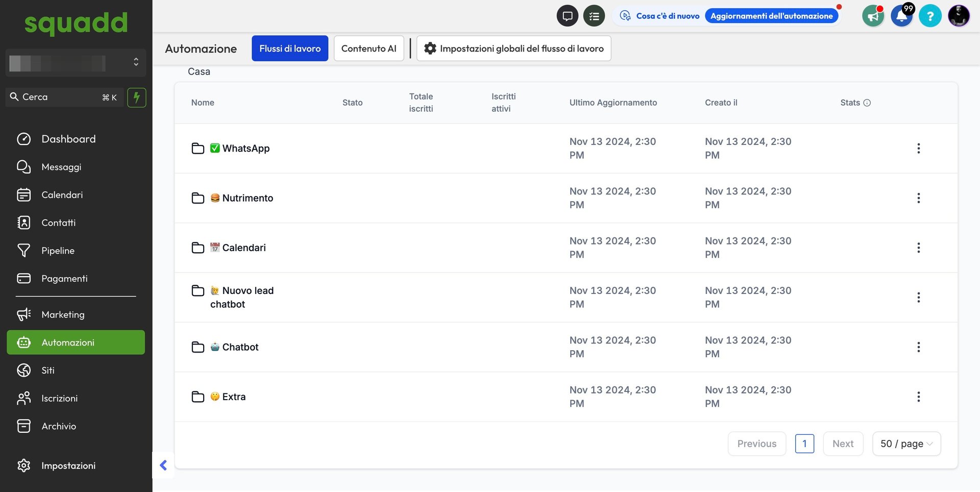This screenshot has height=492, width=980.
Task: Click the Stats info icon in table header
Action: 867,103
